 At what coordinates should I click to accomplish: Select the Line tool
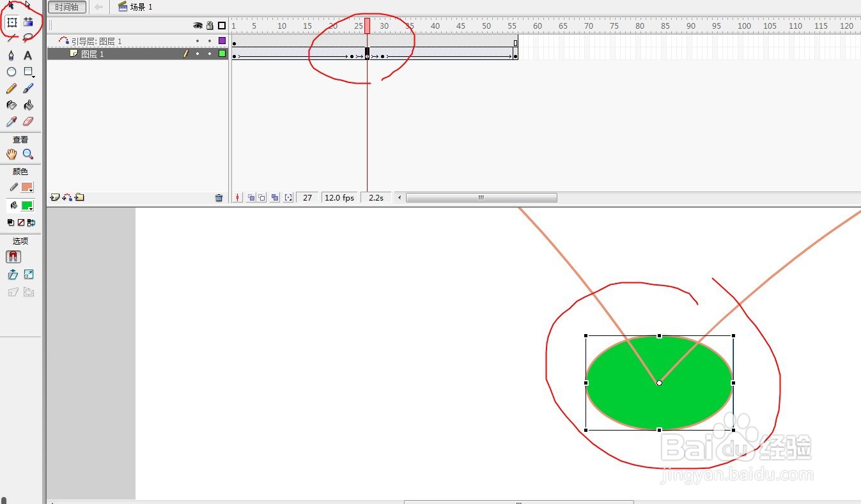(12, 38)
